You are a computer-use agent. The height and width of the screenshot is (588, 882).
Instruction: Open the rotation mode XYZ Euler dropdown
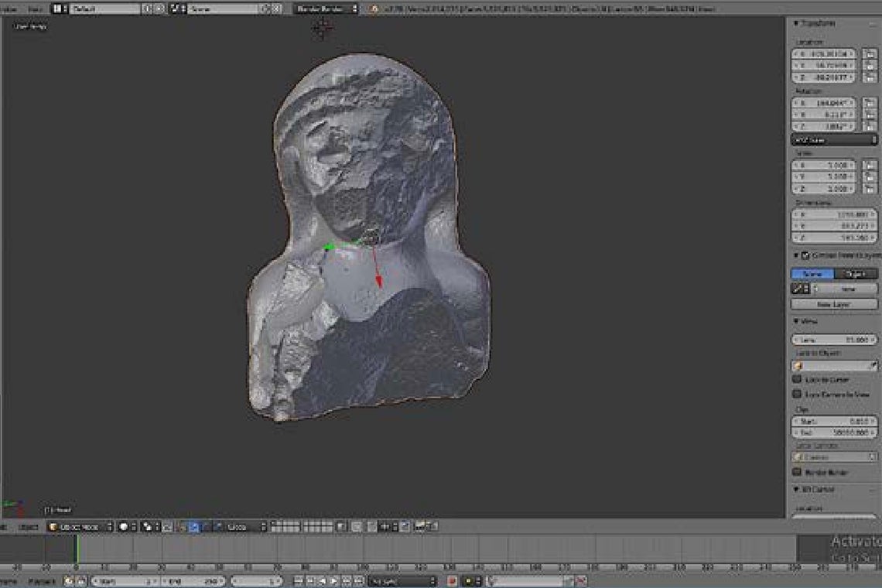click(834, 141)
